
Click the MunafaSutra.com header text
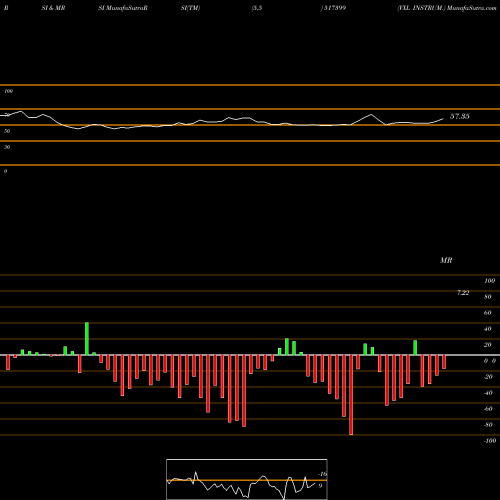472,8
